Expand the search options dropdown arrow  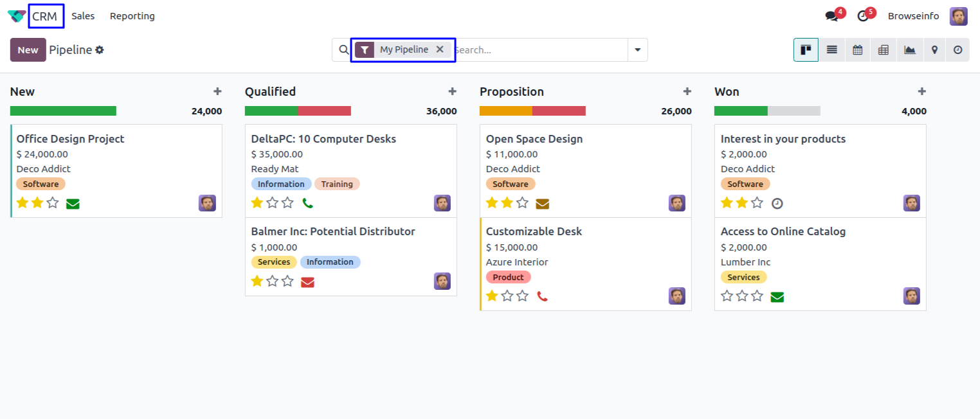637,50
